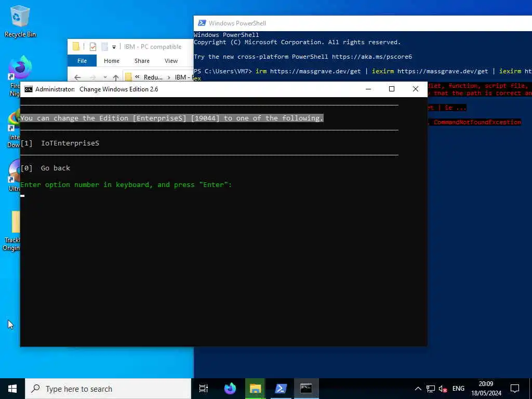This screenshot has height=399, width=532.
Task: Open the notification center icon
Action: tap(515, 389)
